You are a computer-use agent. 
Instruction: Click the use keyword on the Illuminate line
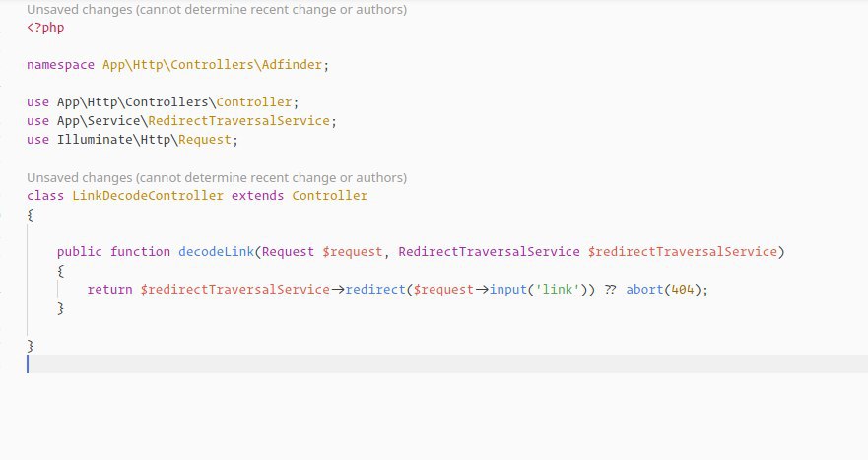coord(37,140)
